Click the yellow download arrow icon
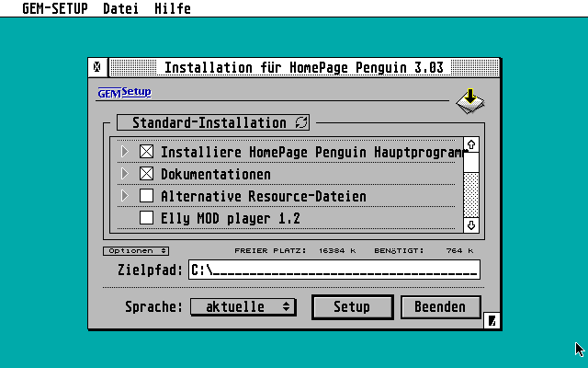 (x=470, y=101)
